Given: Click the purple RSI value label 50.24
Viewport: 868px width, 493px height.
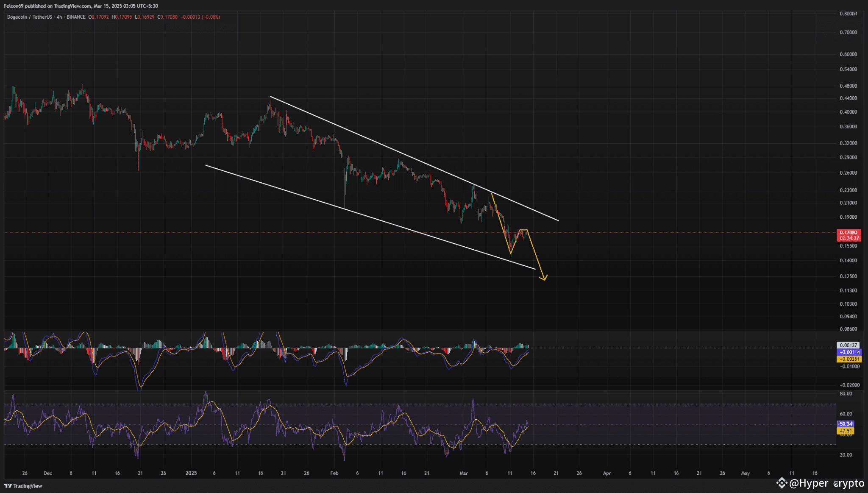Looking at the screenshot, I should coord(846,424).
